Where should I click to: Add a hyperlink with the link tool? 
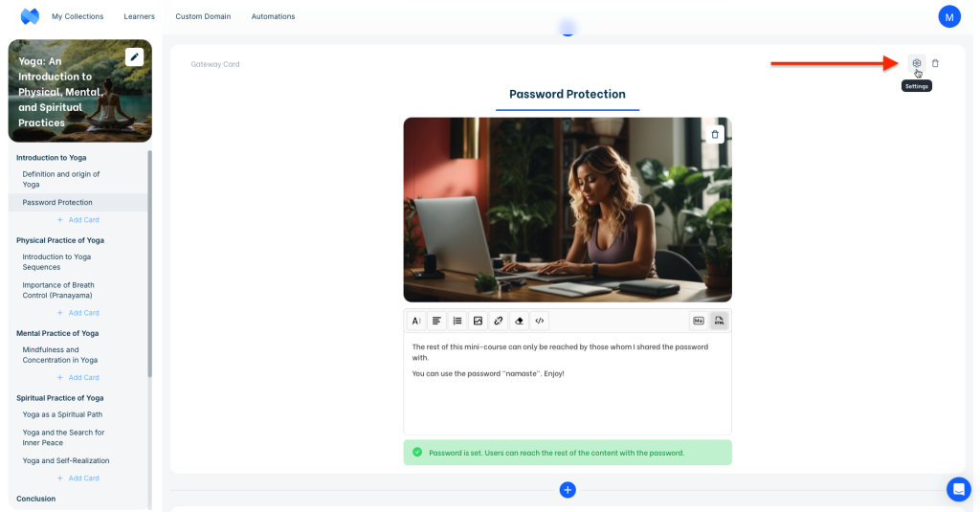click(x=499, y=321)
